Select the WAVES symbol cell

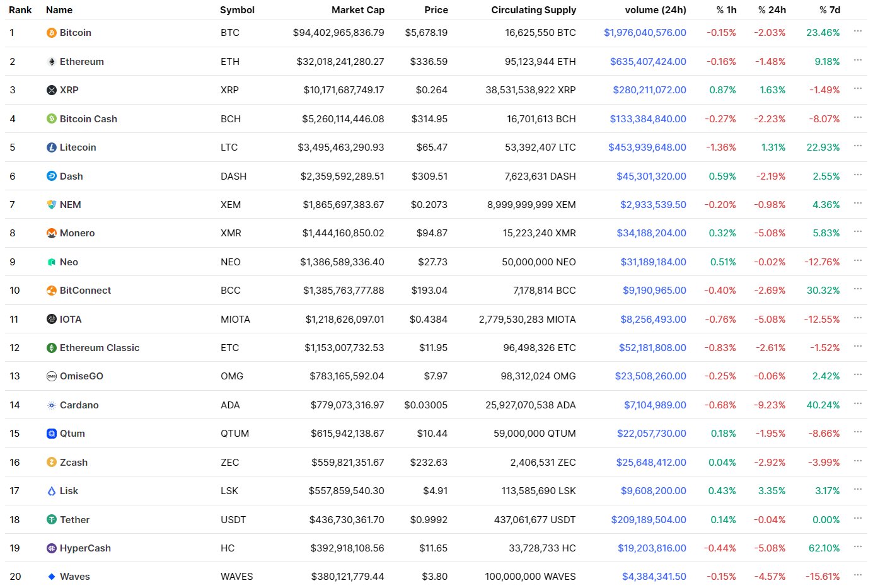click(x=237, y=577)
